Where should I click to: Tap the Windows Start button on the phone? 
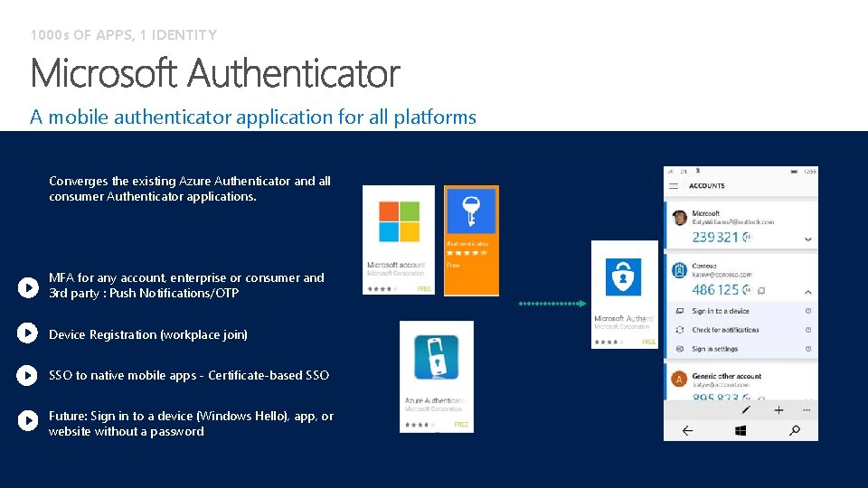click(741, 430)
